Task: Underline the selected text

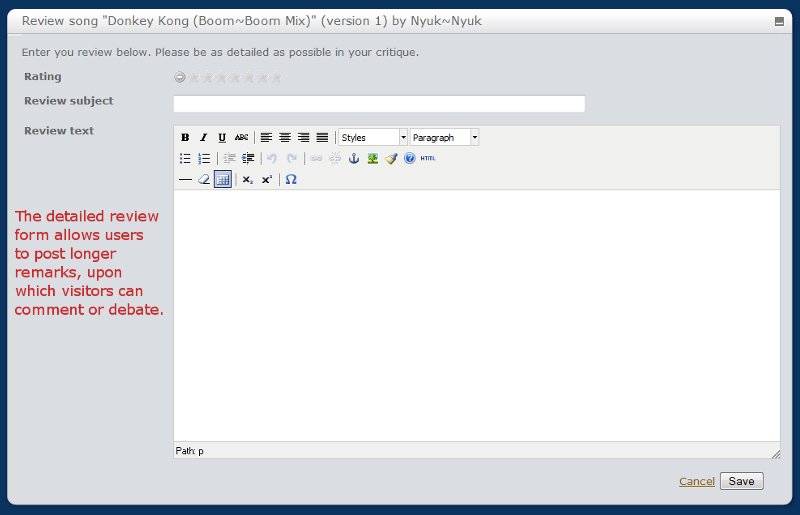Action: click(x=222, y=137)
